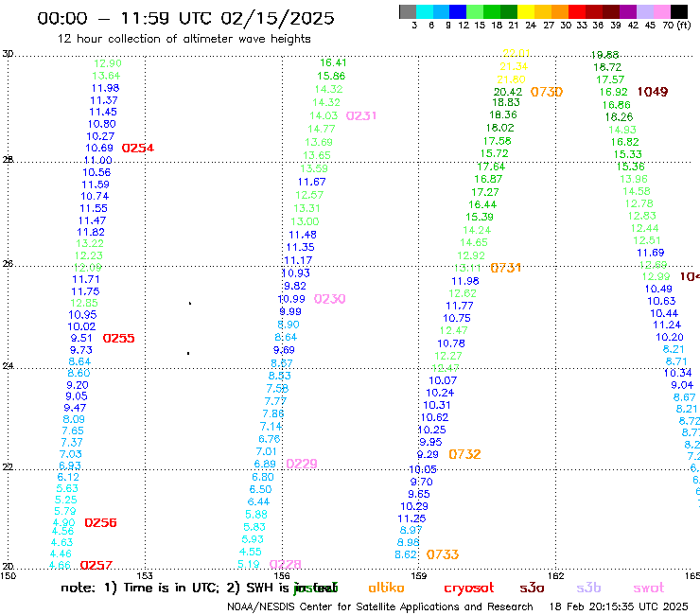Click the wave height value 6.89

265,464
